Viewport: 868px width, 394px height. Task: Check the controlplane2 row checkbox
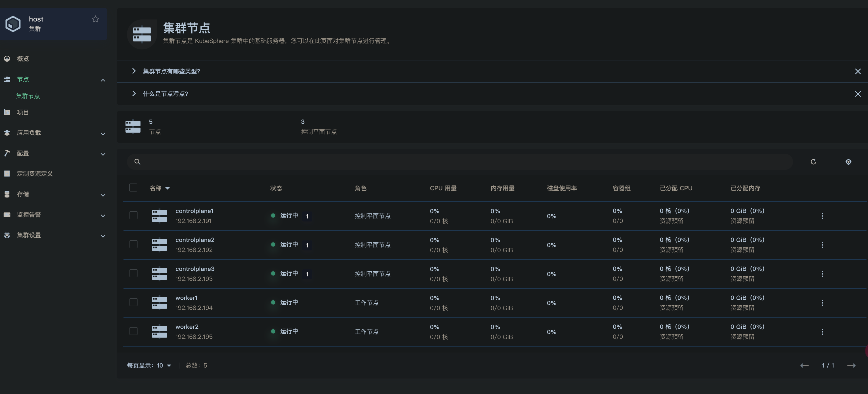pos(133,244)
